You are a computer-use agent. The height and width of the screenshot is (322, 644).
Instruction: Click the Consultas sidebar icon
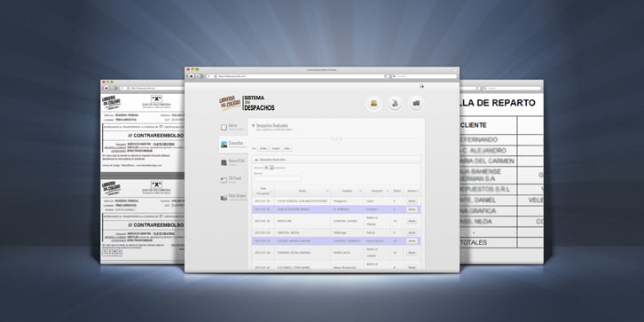pyautogui.click(x=224, y=145)
